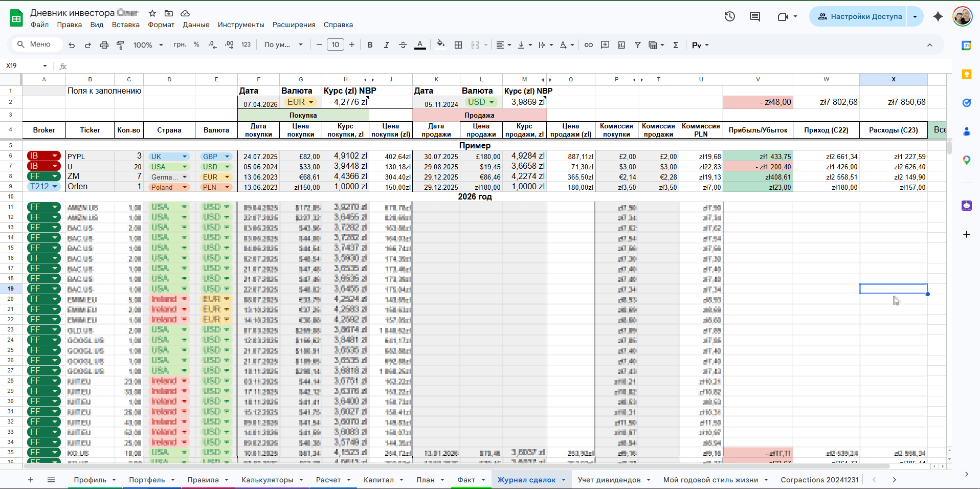Open the fill color picker
This screenshot has height=489, width=980.
tap(440, 45)
